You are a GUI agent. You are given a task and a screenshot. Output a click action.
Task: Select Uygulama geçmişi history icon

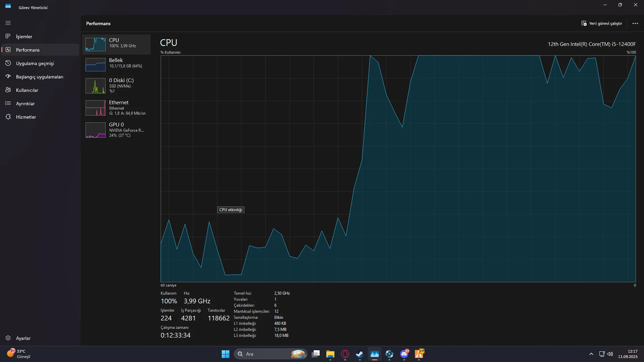8,63
